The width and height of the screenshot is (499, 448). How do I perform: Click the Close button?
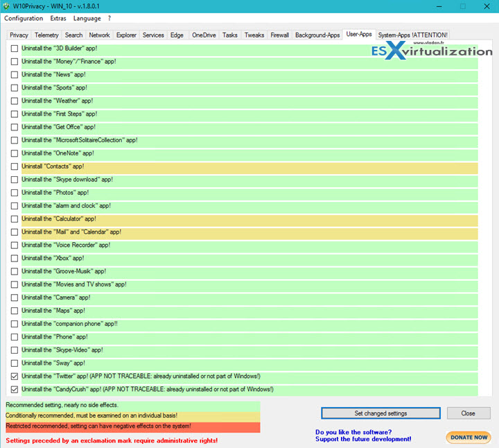468,413
